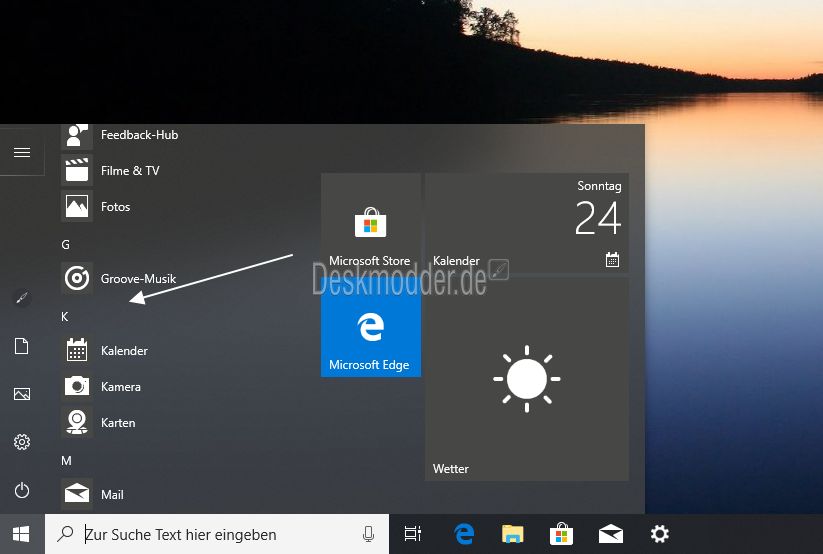Click the Windows Start button
This screenshot has height=554, width=823.
tap(22, 534)
